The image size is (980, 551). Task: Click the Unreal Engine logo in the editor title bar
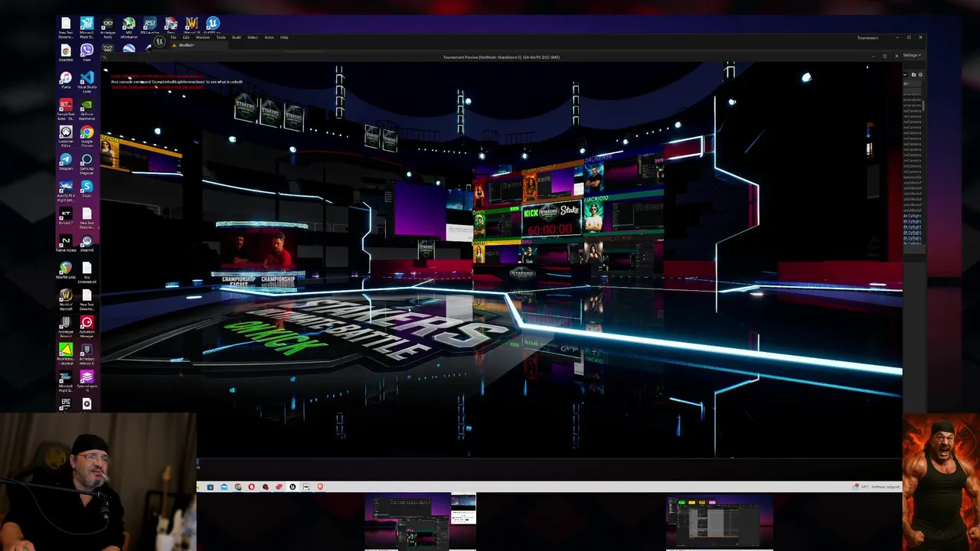[x=159, y=41]
